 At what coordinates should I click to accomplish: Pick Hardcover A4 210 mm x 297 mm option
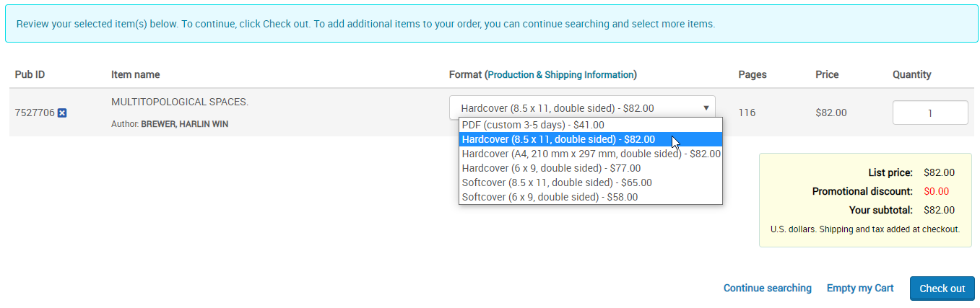pos(591,154)
